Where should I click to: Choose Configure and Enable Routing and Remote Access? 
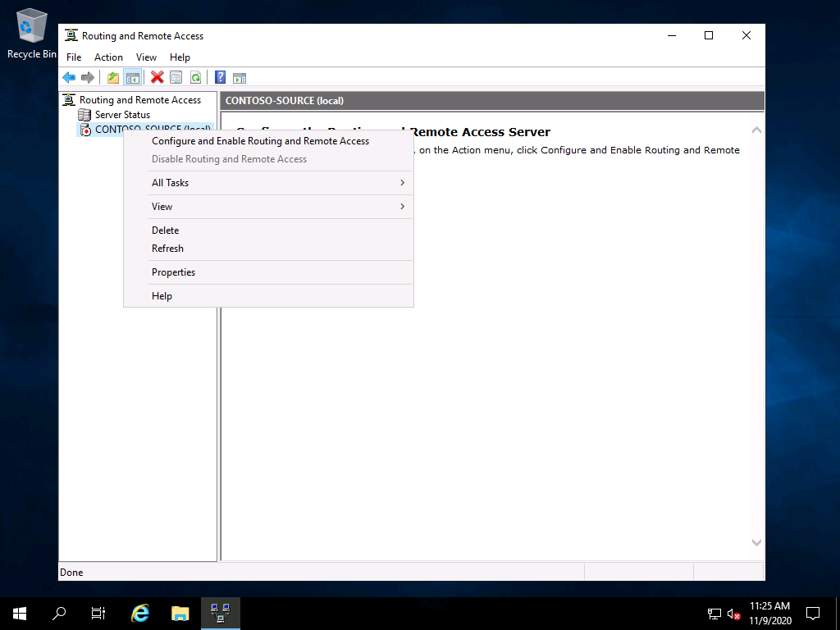click(260, 141)
